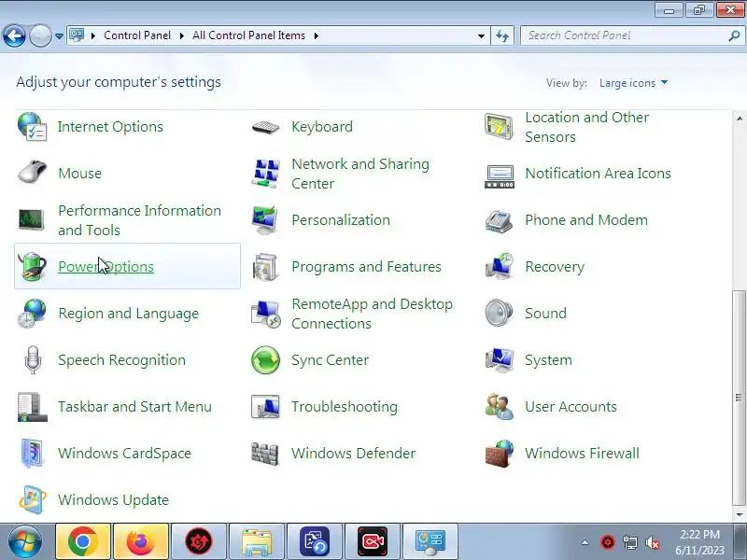Open the Windows Start button
Viewport: 747px width, 560px height.
pos(24,542)
